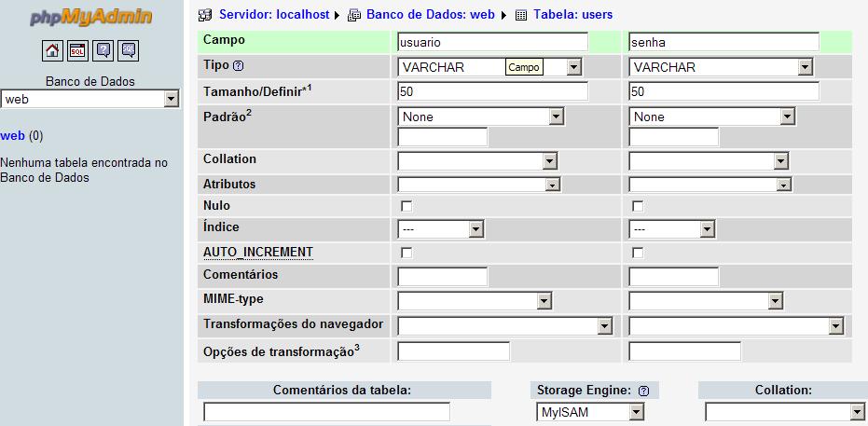Open Tipo VARCHAR dropdown for usuario

[489, 67]
